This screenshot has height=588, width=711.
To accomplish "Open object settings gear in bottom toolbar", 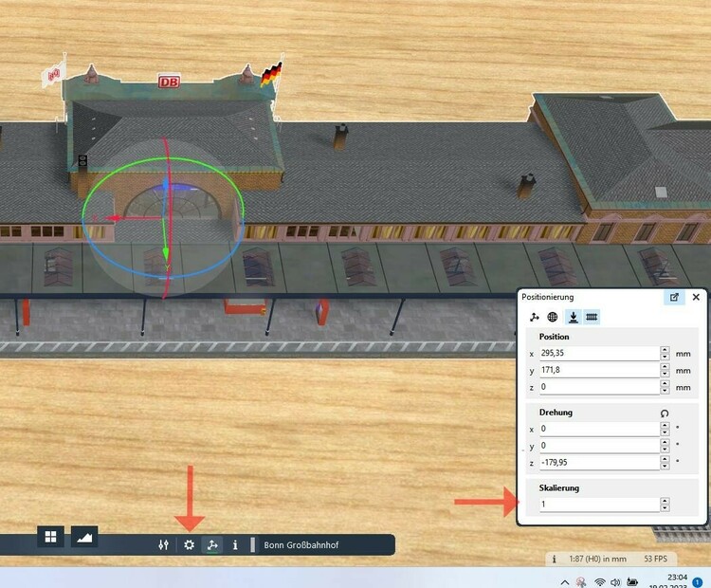I will click(189, 544).
